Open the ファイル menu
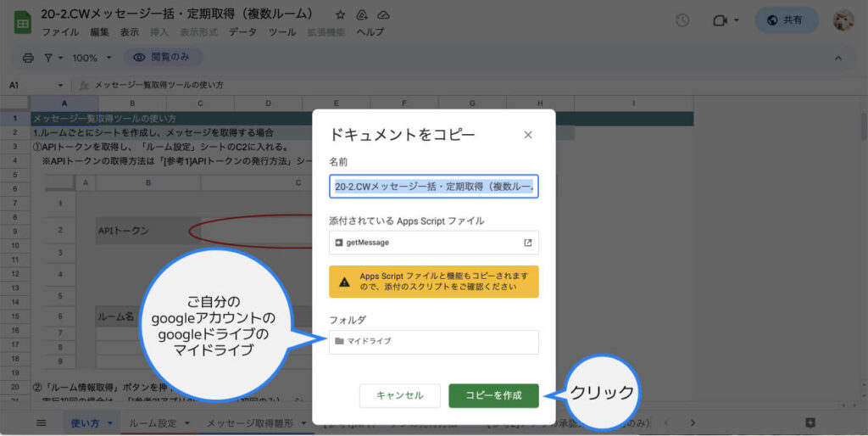868x436 pixels. point(60,32)
